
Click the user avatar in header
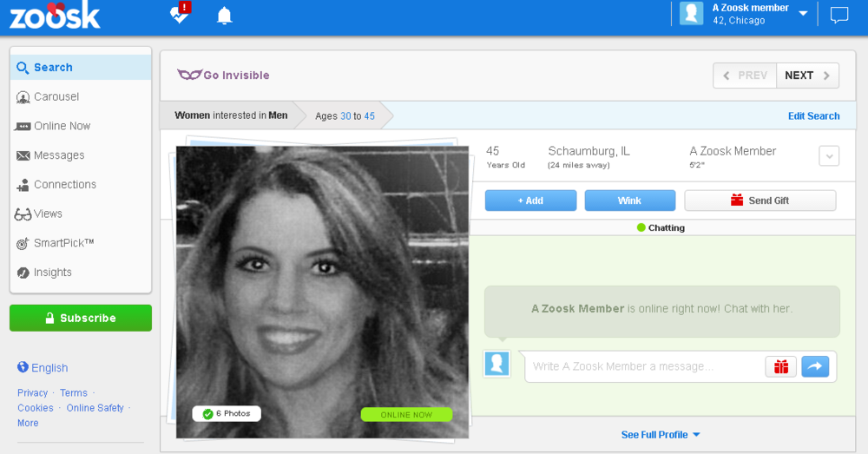point(692,13)
